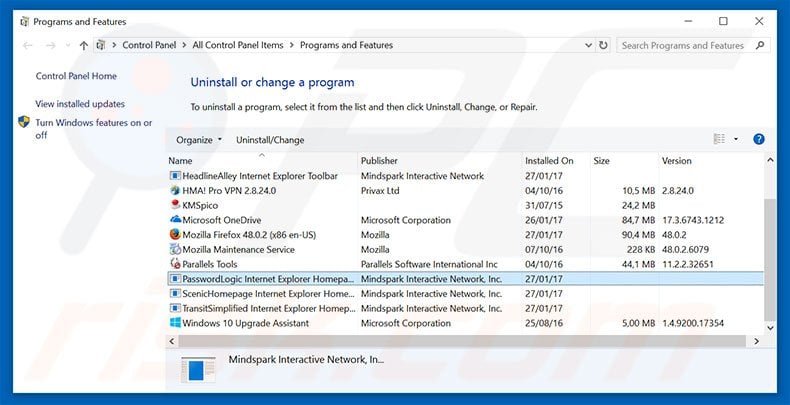This screenshot has width=790, height=405.
Task: Click the refresh address bar button
Action: tap(603, 45)
